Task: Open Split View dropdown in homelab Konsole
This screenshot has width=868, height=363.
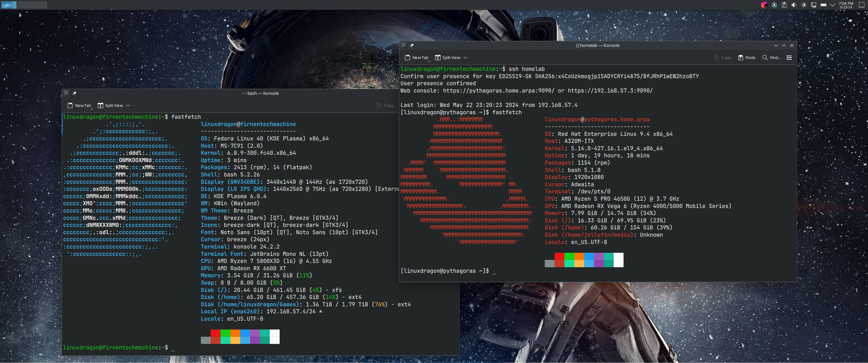Action: coord(465,57)
